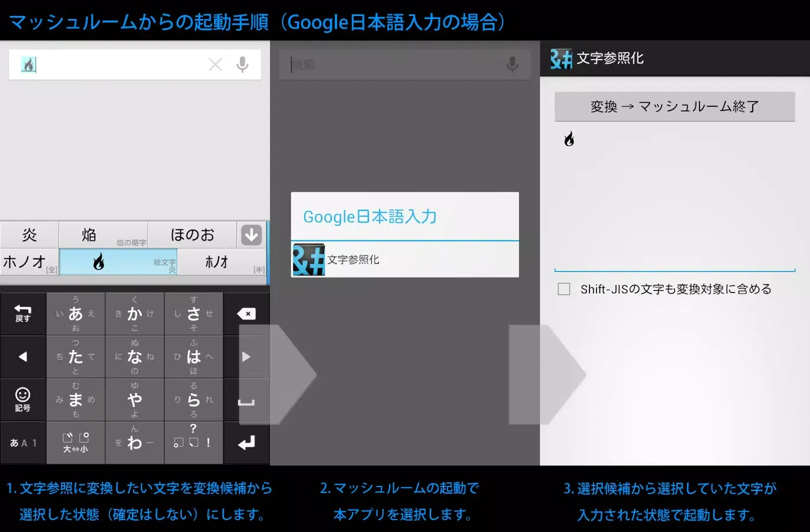Choose candidate 炎

[x=30, y=235]
